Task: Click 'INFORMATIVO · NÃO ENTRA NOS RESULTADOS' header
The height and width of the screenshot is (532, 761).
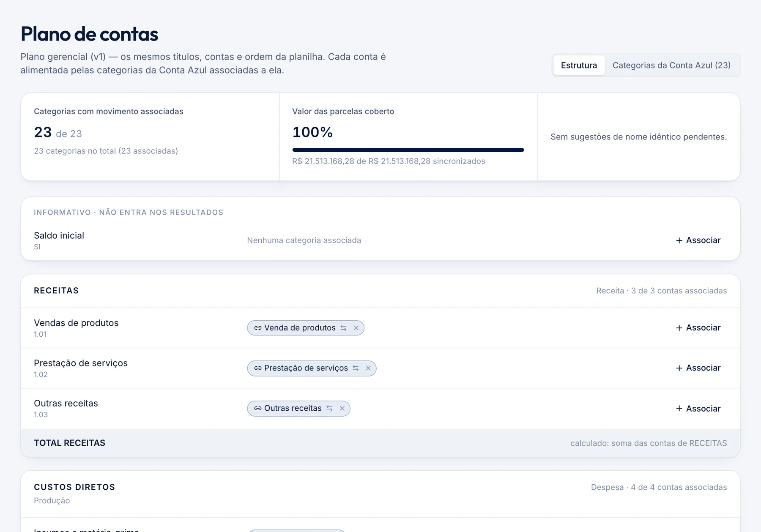Action: click(x=129, y=212)
